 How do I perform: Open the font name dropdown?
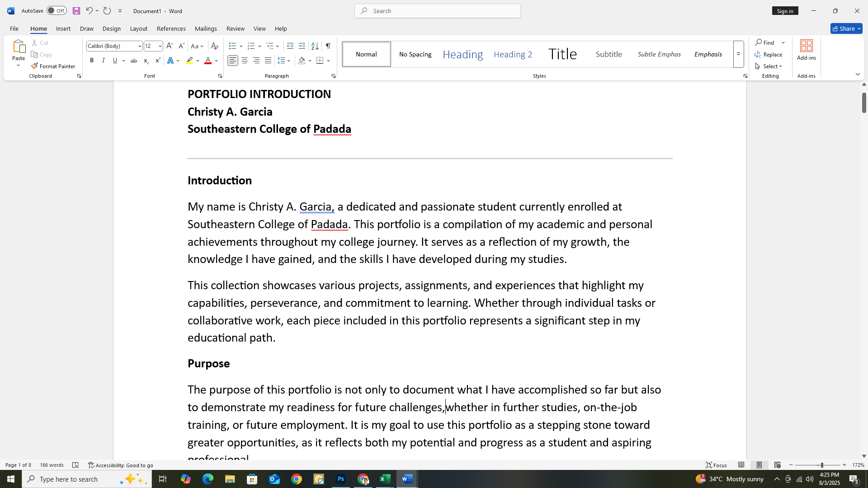coord(140,46)
